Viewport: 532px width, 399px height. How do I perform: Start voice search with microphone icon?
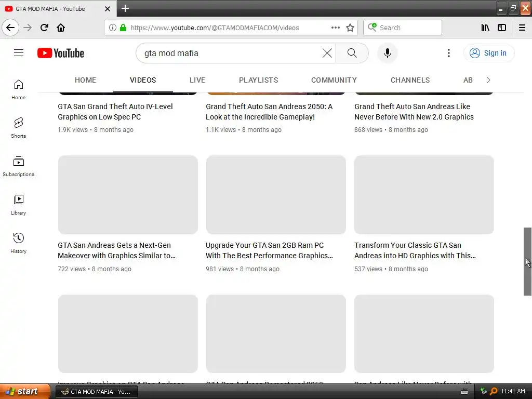coord(387,53)
